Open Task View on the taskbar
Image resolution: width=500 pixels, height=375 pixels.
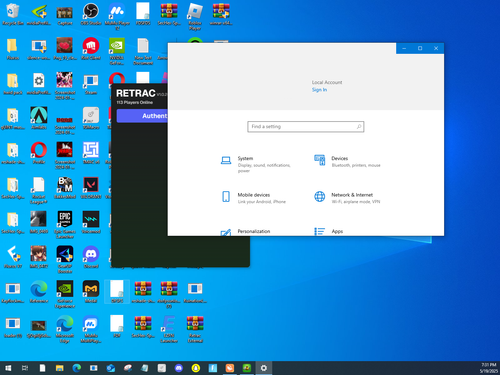[x=25, y=368]
